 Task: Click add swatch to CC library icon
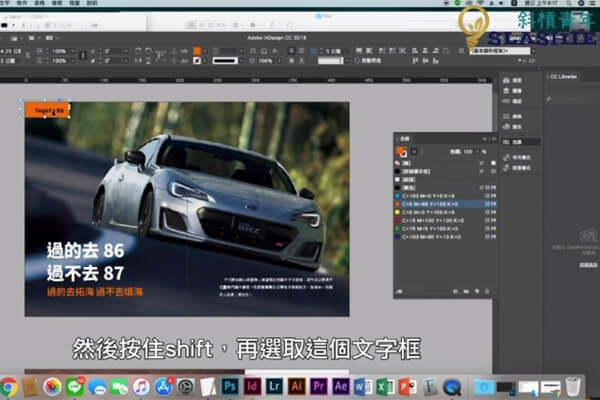point(400,292)
